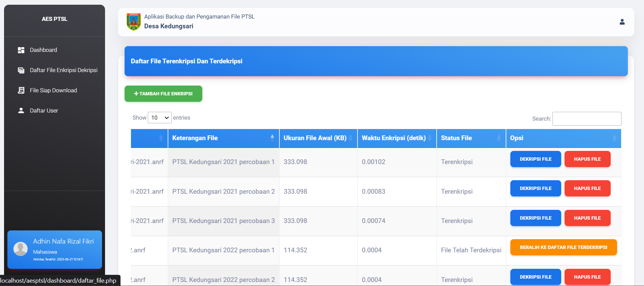The image size is (644, 286).
Task: Click the Daftar User person icon
Action: click(21, 110)
